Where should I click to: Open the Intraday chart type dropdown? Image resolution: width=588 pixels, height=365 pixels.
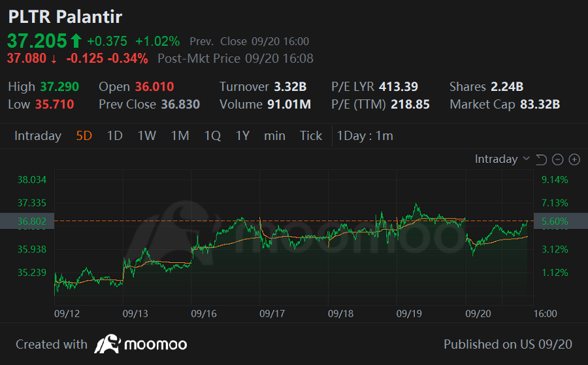click(x=502, y=159)
